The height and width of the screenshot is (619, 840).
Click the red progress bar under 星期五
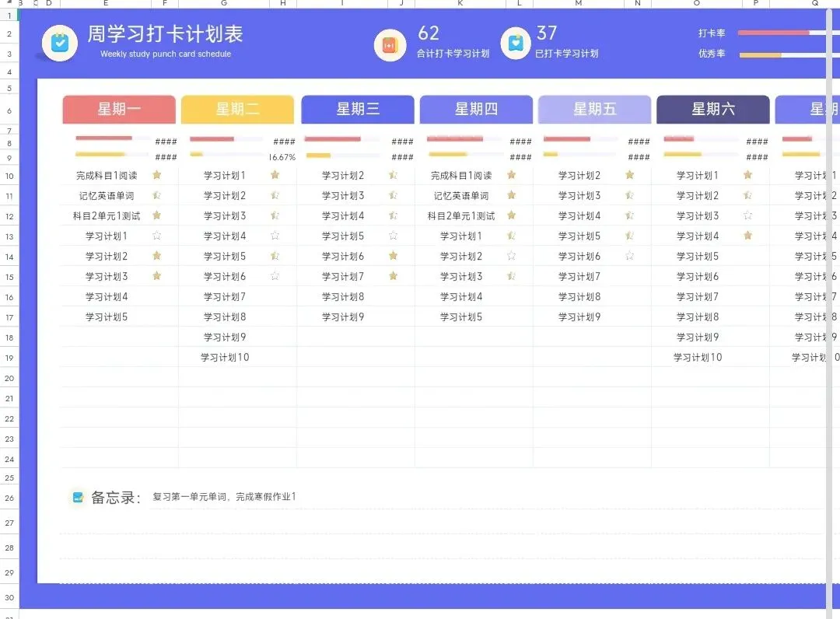point(567,139)
